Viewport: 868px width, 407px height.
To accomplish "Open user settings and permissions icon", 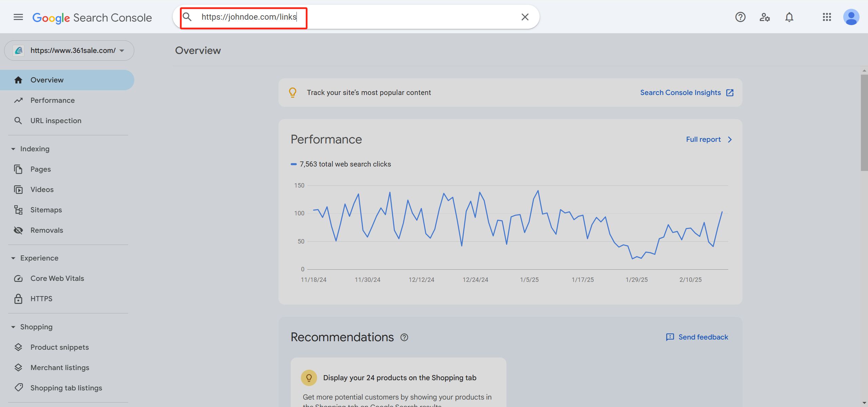I will (x=765, y=17).
